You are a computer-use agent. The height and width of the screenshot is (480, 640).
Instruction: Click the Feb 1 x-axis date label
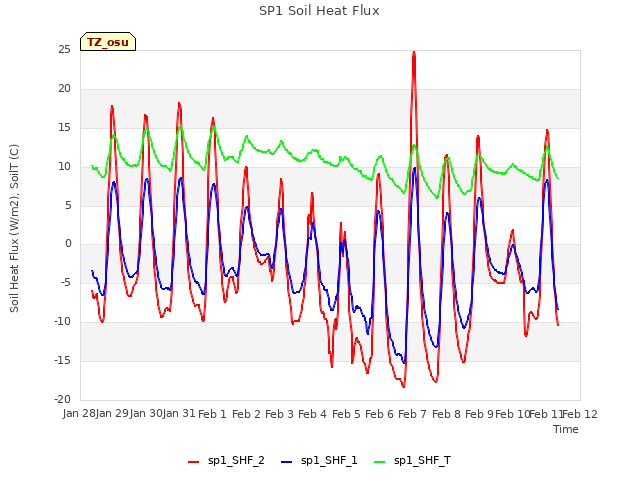click(212, 414)
